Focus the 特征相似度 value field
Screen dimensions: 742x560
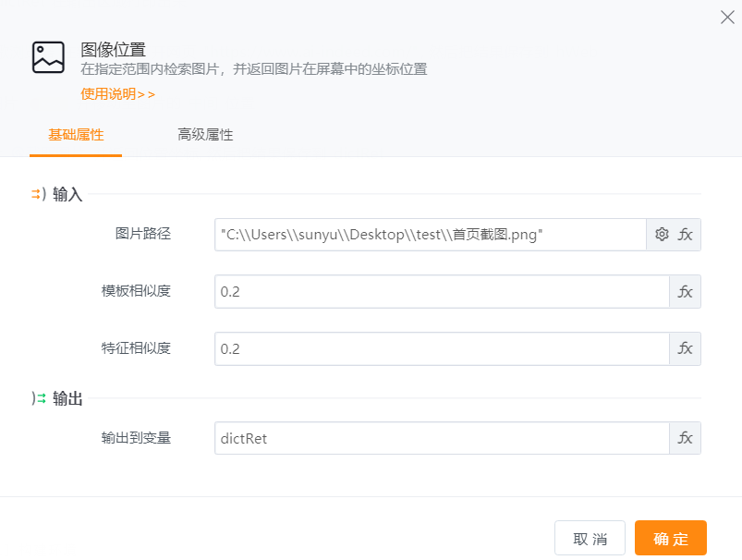tap(441, 349)
